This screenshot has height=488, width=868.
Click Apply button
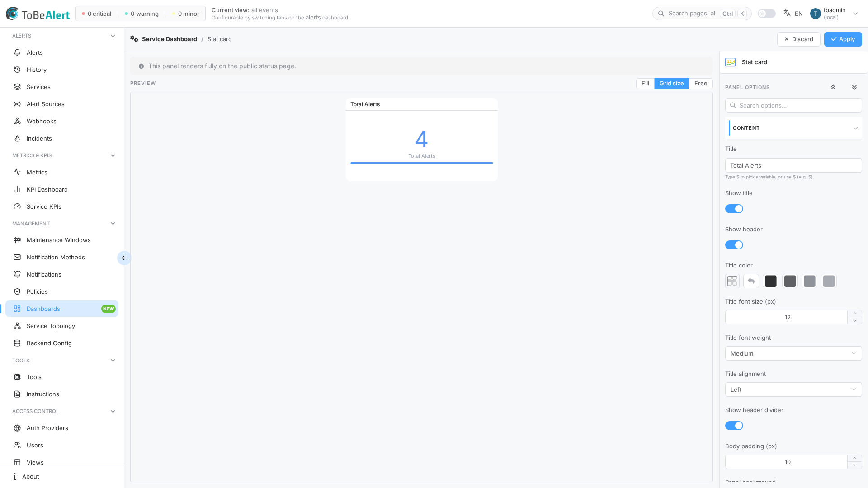tap(843, 39)
